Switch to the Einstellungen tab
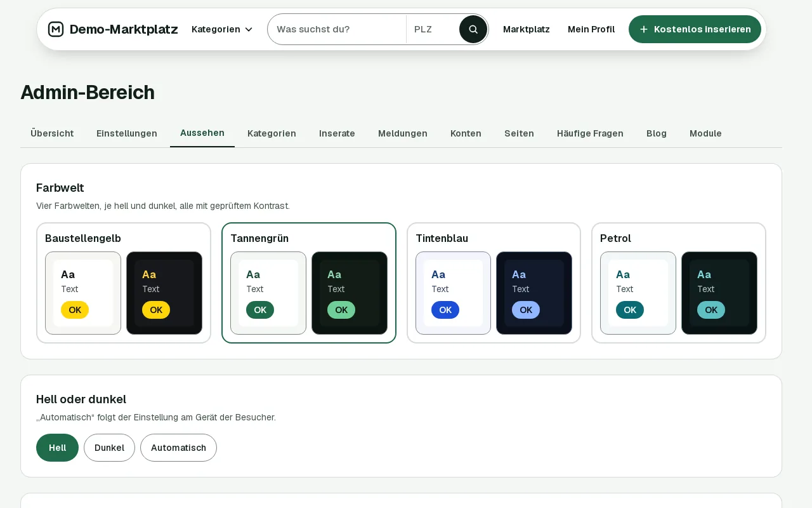This screenshot has height=508, width=812. [127, 133]
